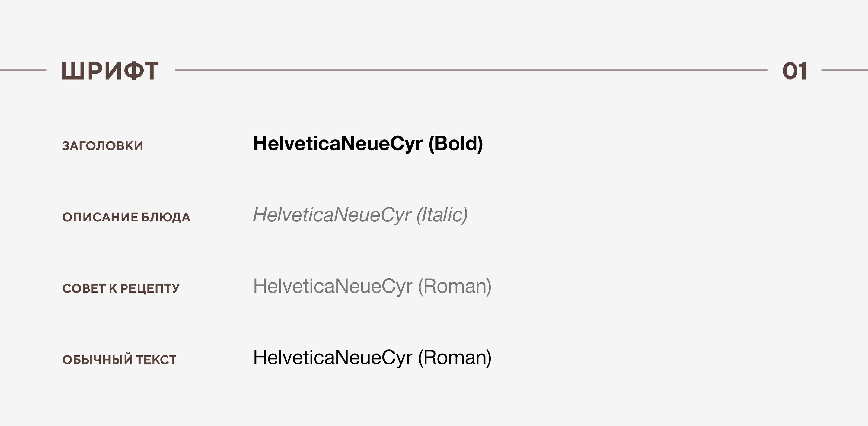The image size is (868, 426).
Task: Click the word БЛЮДА in the label
Action: tap(166, 217)
